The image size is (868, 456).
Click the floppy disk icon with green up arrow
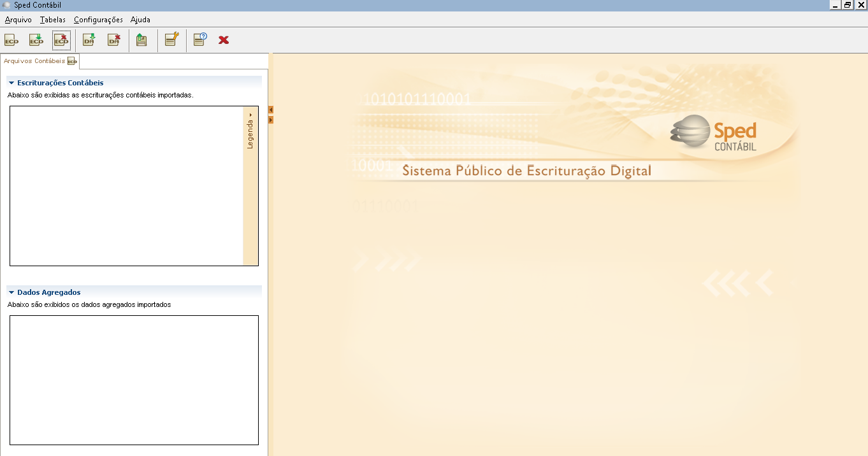141,40
